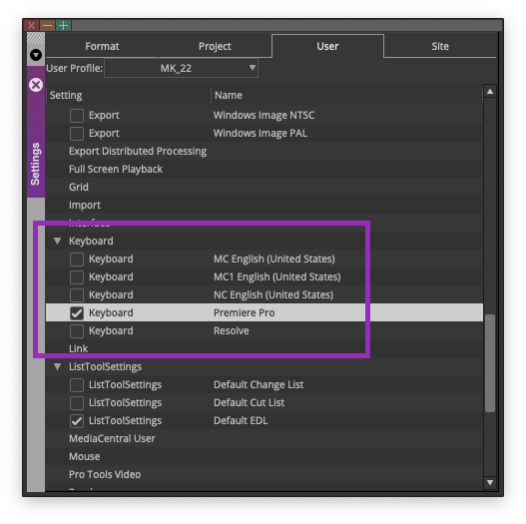Click the Premiere Pro name text

coord(244,313)
